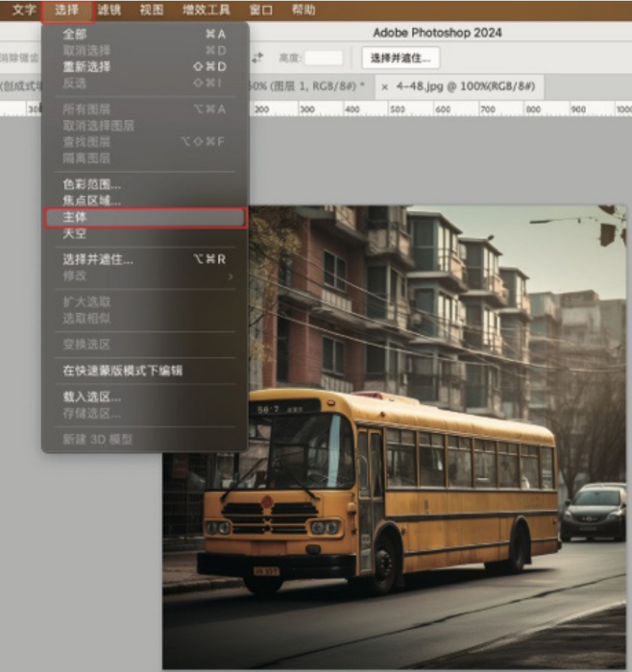Expand the 修改 submenu arrow
The image size is (632, 672).
coord(230,276)
